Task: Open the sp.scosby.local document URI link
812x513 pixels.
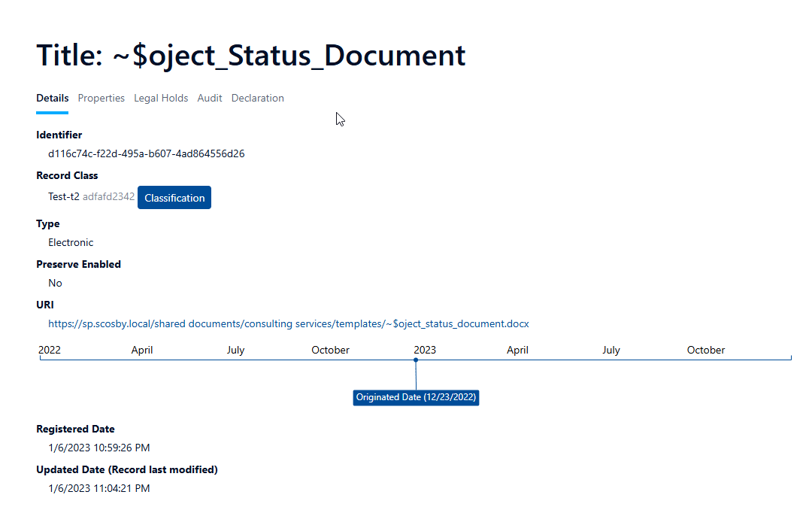Action: click(288, 323)
